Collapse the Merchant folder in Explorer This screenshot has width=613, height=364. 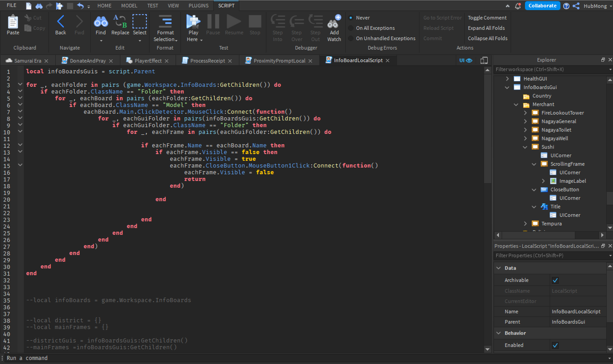[516, 105]
